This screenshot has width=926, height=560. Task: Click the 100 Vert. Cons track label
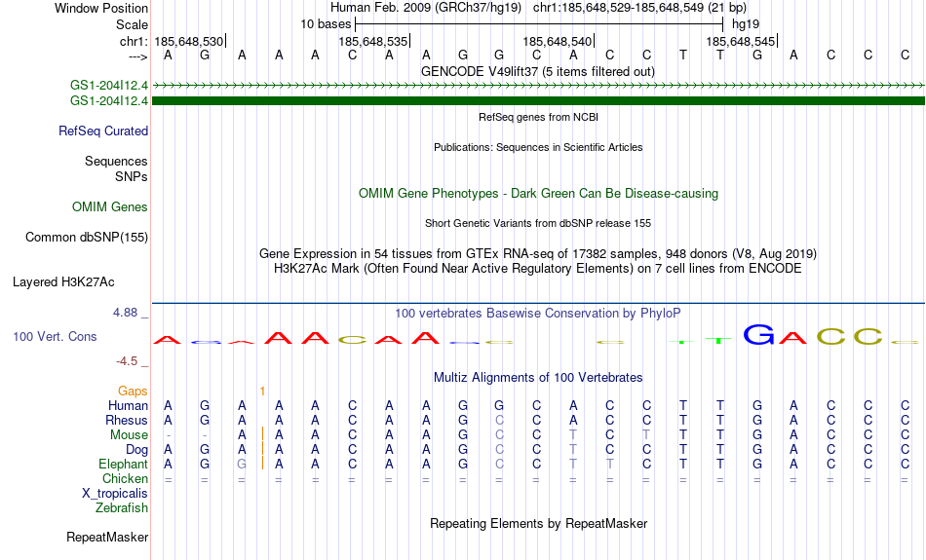tap(55, 336)
